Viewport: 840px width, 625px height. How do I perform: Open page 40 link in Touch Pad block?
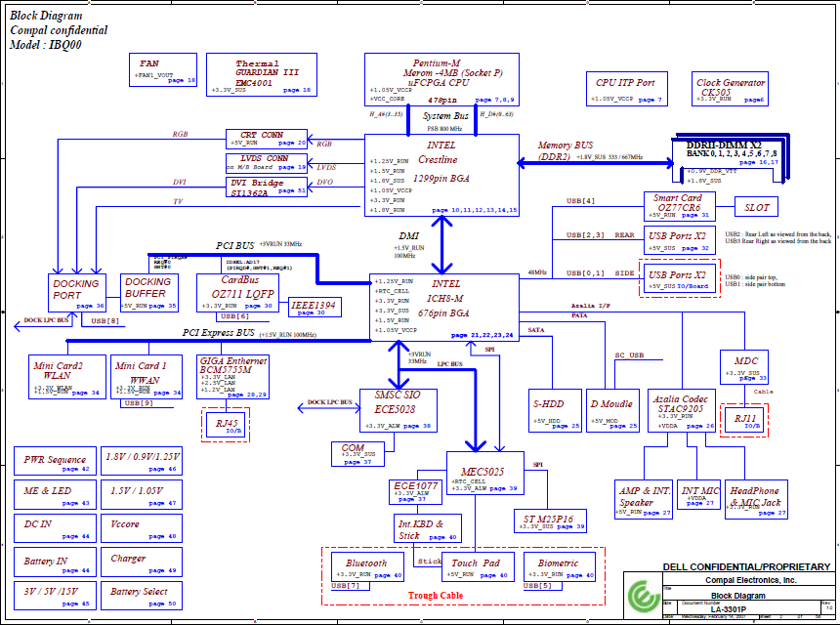[497, 573]
